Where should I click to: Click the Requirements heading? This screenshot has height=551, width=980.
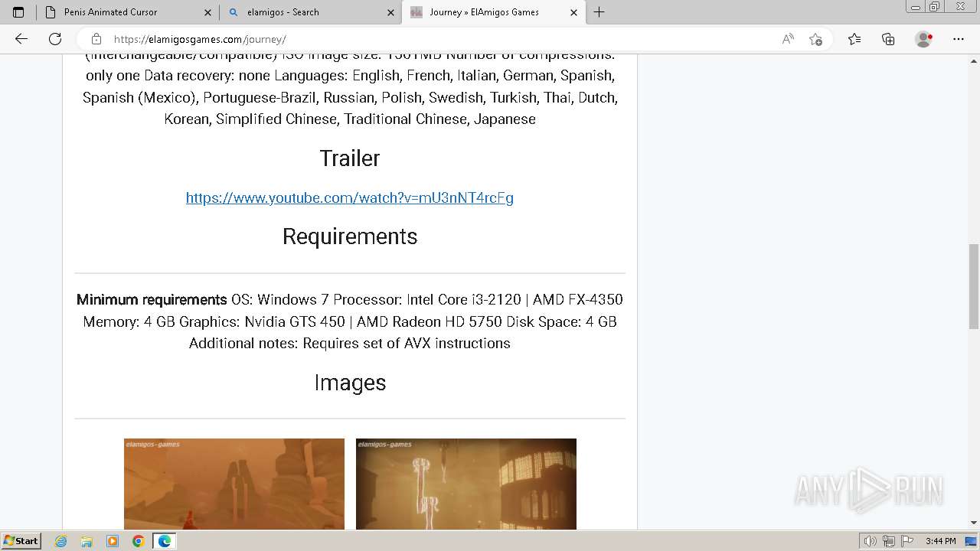(x=350, y=236)
